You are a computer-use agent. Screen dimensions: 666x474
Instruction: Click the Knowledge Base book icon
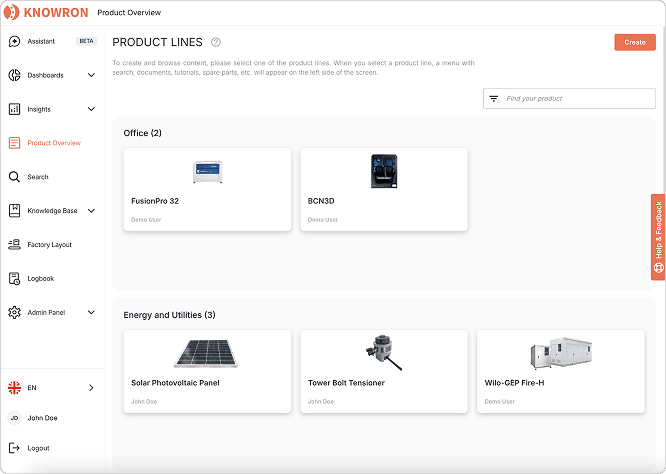pyautogui.click(x=14, y=211)
